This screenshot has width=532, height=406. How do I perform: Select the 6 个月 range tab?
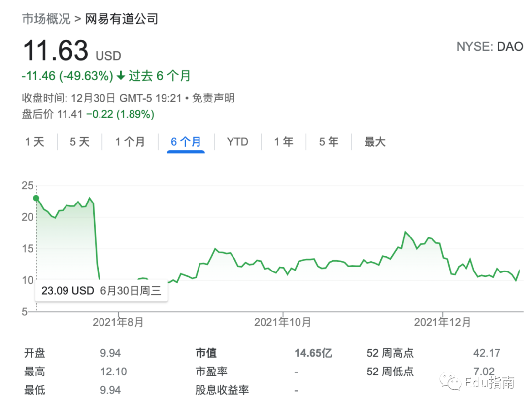click(x=186, y=142)
